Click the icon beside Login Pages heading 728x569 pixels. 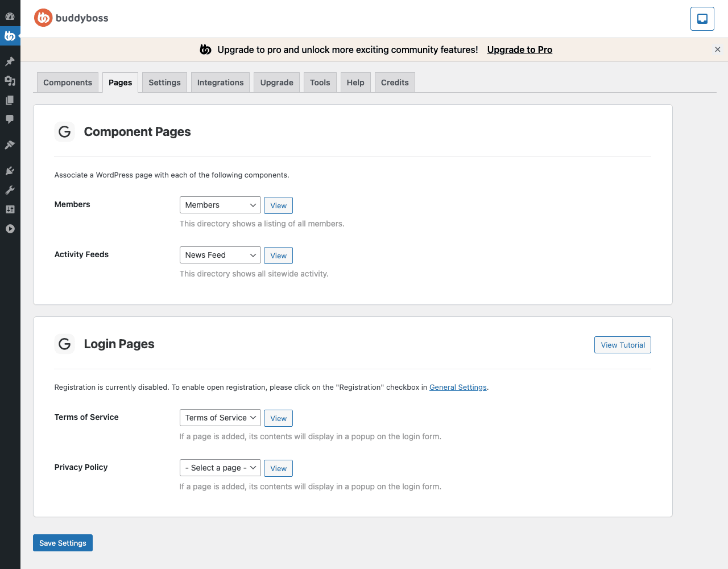tap(65, 344)
